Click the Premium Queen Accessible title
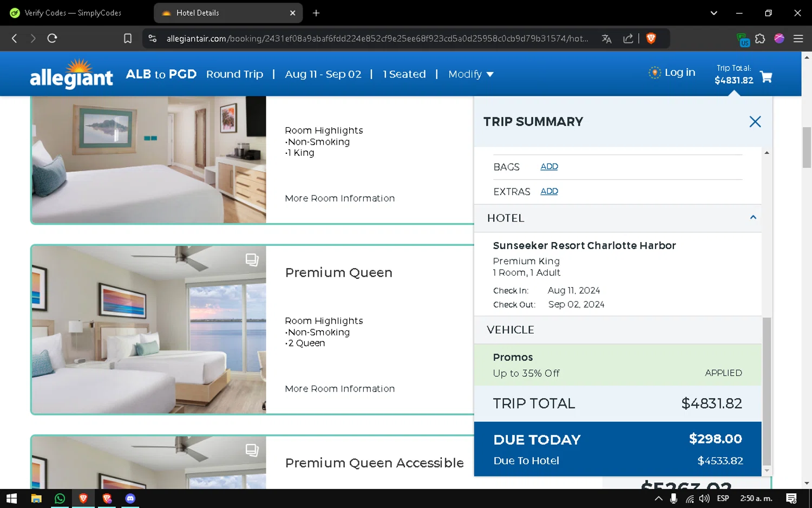The image size is (812, 508). click(375, 463)
